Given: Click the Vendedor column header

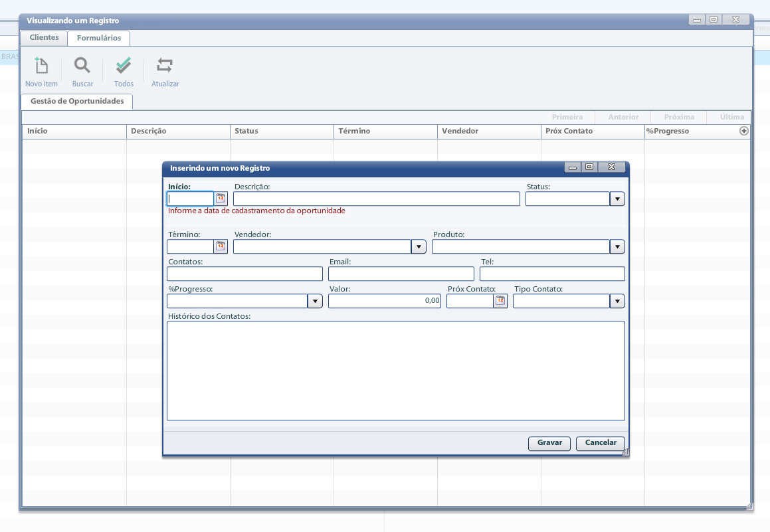Looking at the screenshot, I should (489, 131).
